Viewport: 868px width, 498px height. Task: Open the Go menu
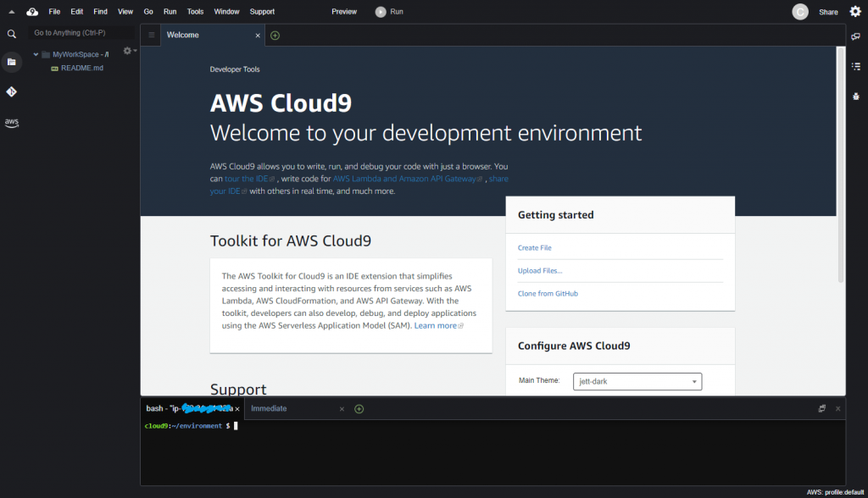148,12
